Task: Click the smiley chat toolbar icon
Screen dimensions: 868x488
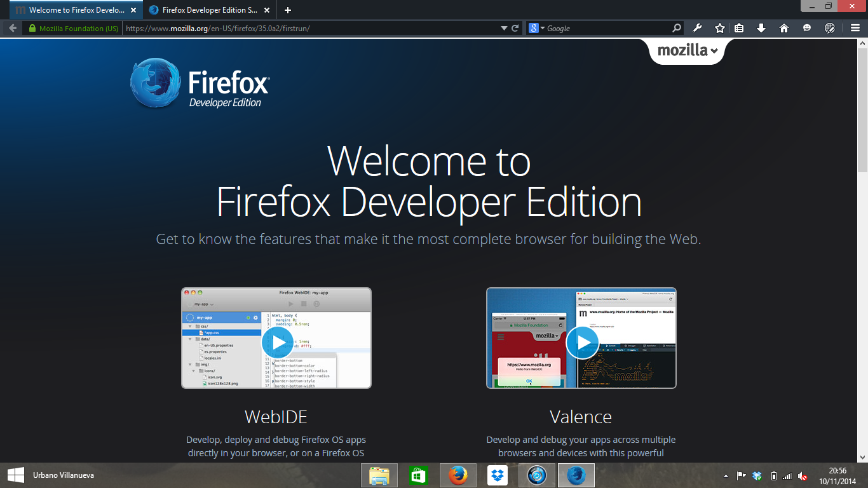Action: 807,28
